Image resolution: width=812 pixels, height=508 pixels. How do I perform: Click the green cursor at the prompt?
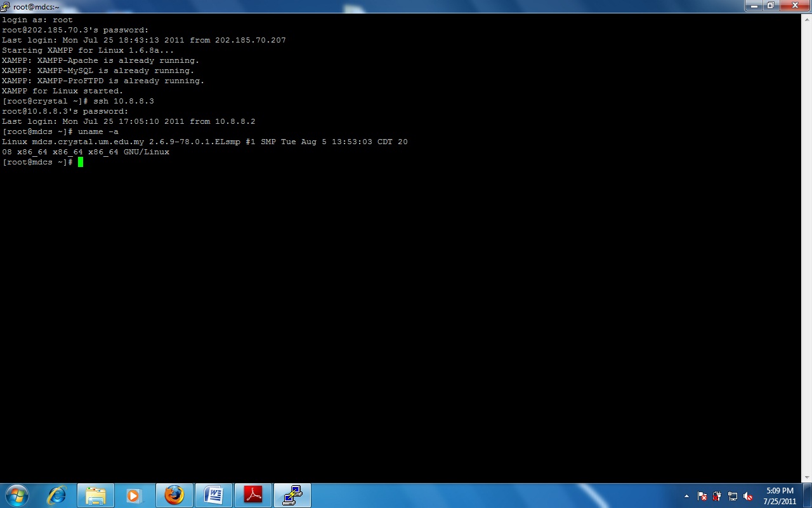point(81,162)
